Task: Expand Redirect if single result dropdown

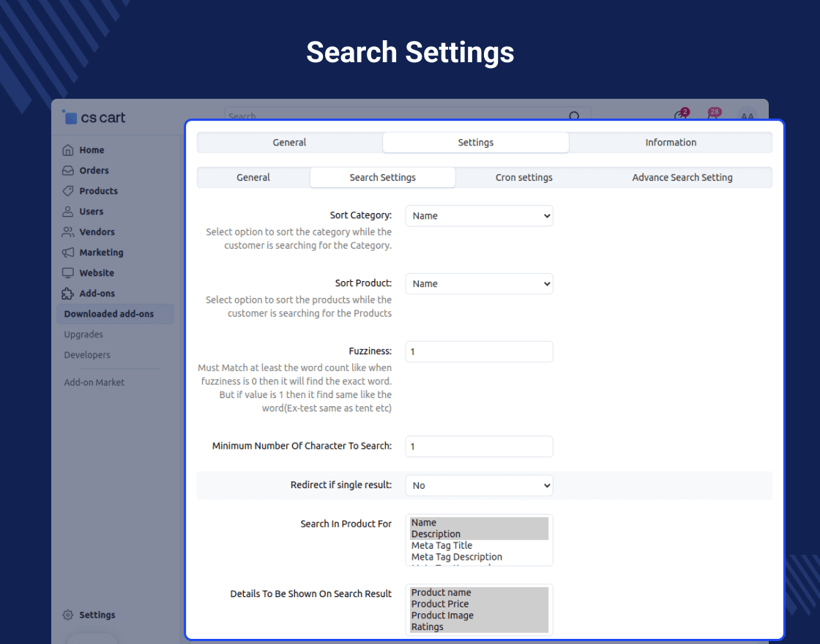Action: pos(479,485)
